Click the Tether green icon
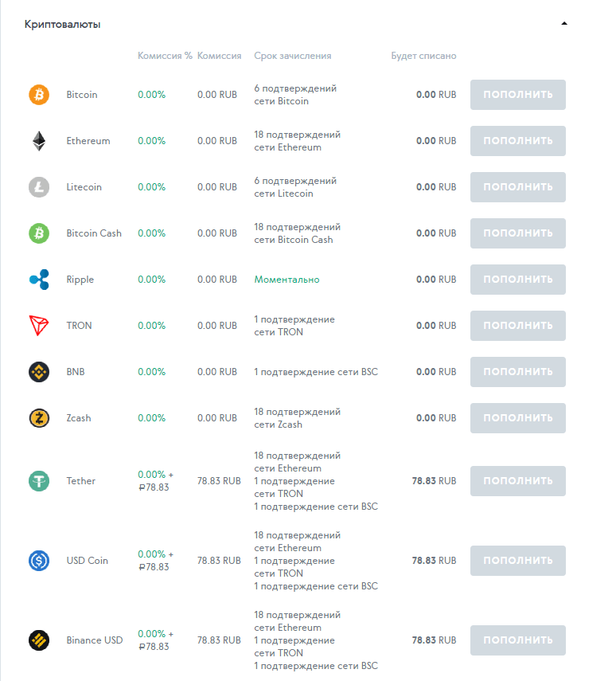Viewport: 616px width, 681px height. click(39, 481)
